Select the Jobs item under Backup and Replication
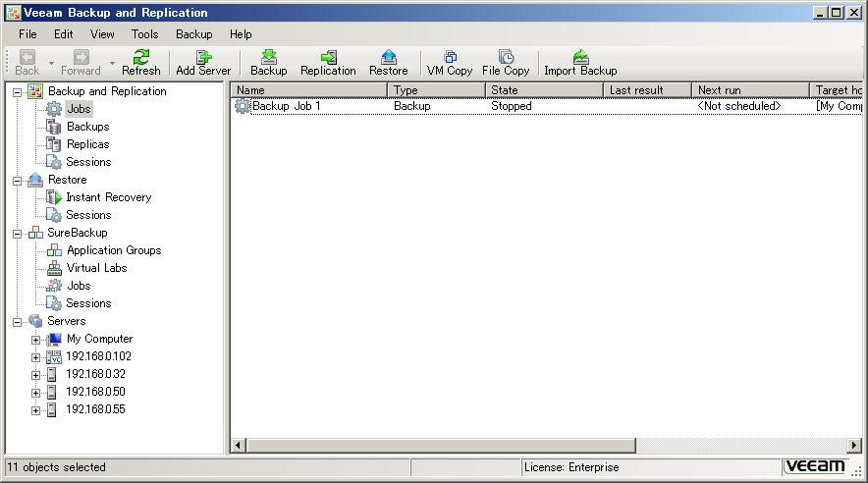 coord(79,109)
